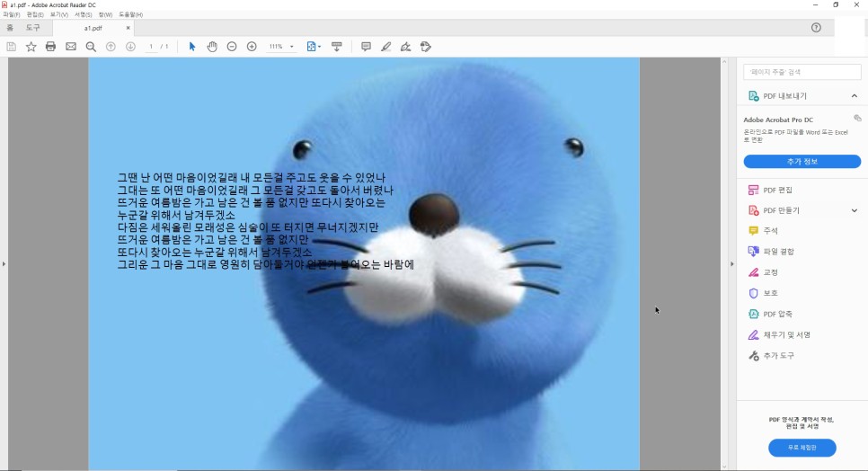Go to next page down arrow
The width and height of the screenshot is (868, 471).
(130, 47)
